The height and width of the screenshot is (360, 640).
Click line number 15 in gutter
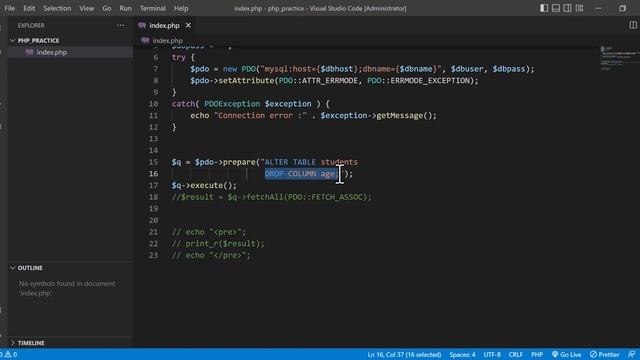[x=153, y=162]
